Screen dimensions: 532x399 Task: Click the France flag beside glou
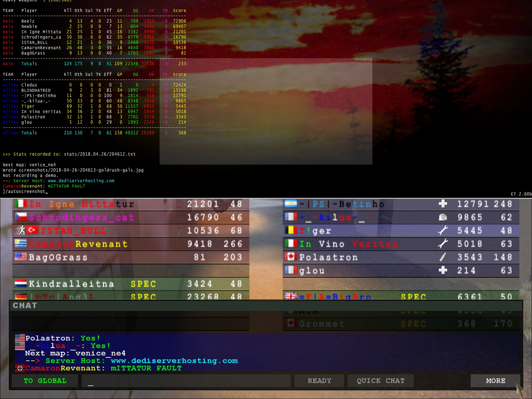point(291,270)
